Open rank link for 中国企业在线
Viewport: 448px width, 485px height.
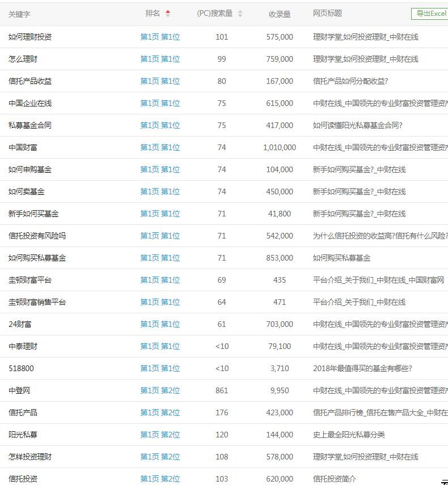pyautogui.click(x=160, y=103)
